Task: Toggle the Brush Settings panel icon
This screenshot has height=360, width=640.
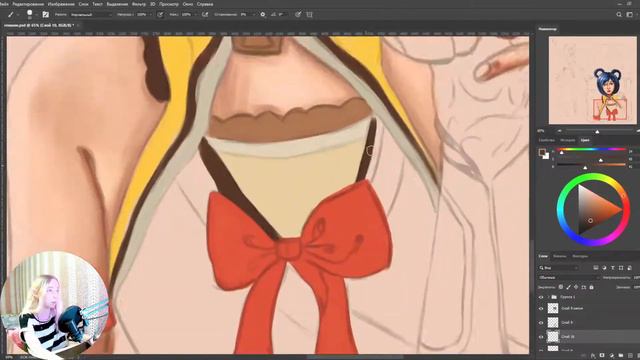Action: 46,14
